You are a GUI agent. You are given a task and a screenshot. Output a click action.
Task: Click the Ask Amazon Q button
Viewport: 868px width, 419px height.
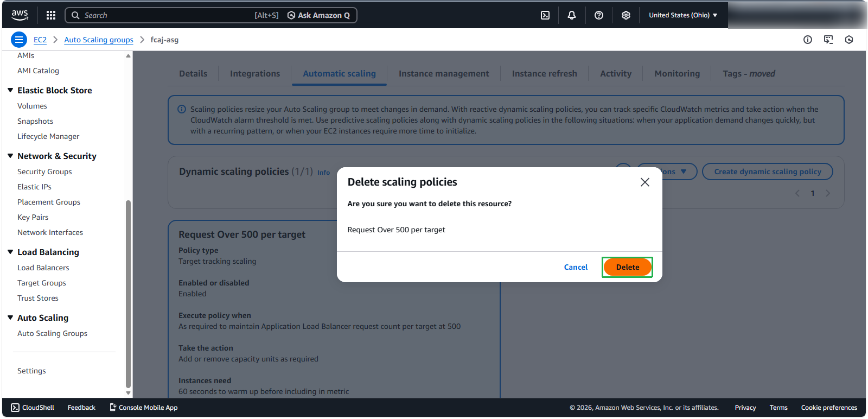(319, 15)
